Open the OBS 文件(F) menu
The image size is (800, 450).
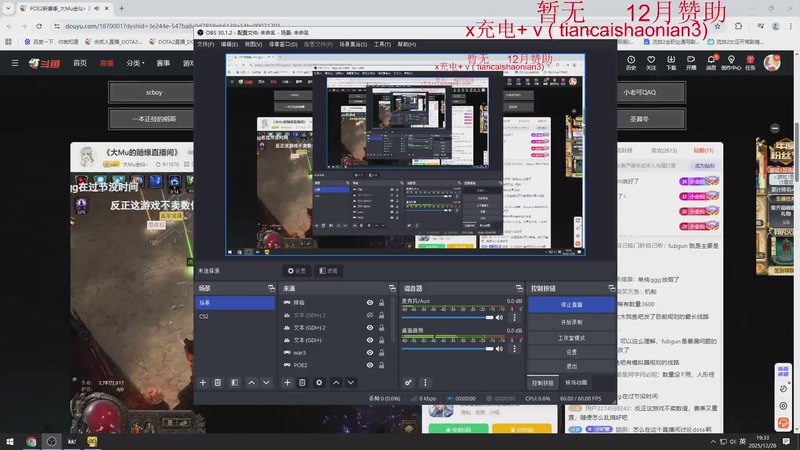click(x=206, y=44)
